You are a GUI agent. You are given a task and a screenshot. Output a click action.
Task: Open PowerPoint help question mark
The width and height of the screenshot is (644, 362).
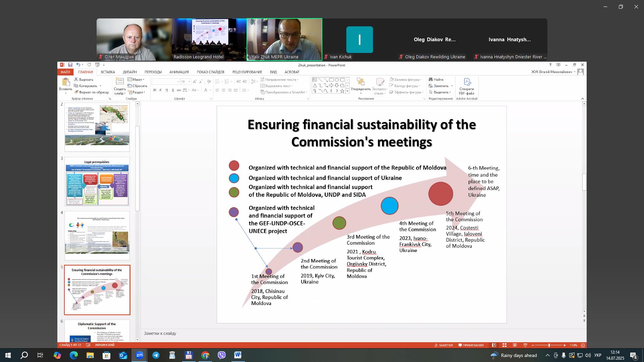[x=550, y=65]
